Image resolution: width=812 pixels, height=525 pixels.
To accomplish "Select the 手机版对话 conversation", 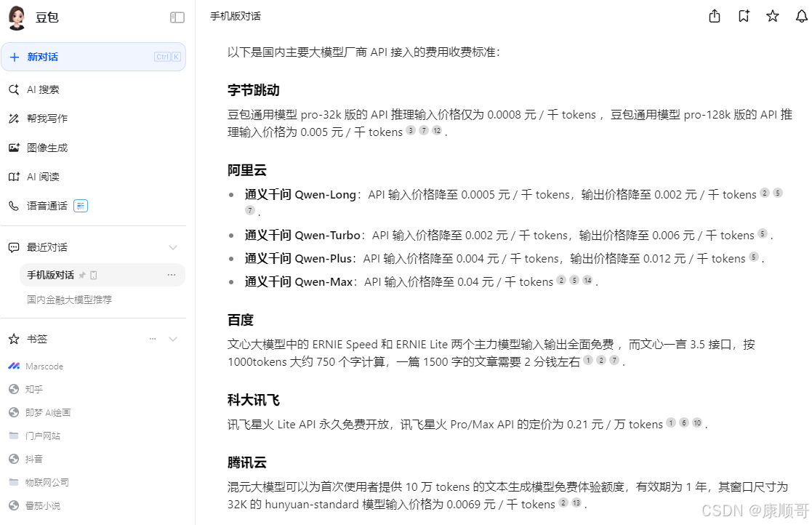I will point(102,275).
